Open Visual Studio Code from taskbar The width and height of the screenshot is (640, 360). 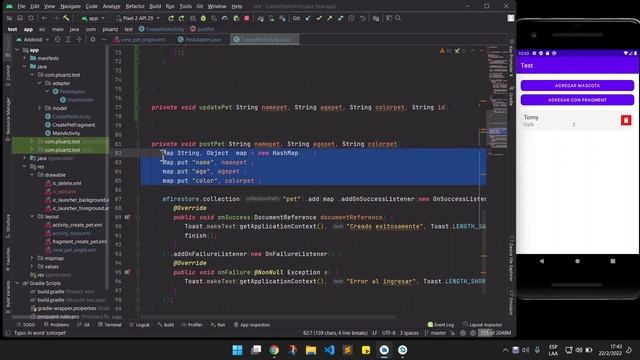click(329, 350)
